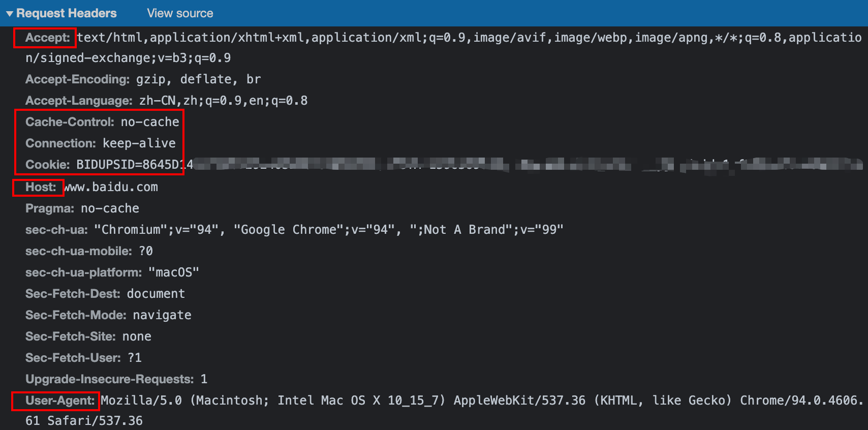Click the User-Agent header name

tap(60, 401)
